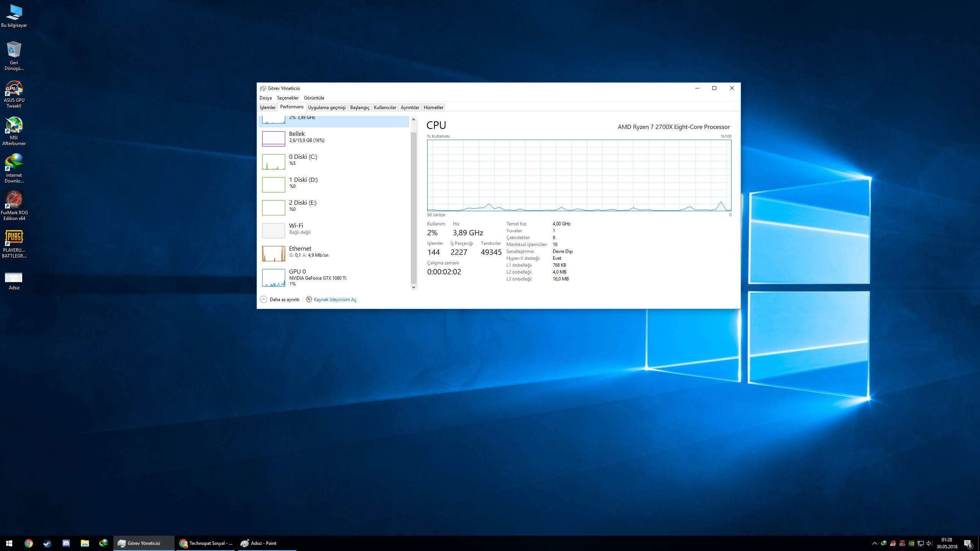
Task: Select Ethernet performance item
Action: (334, 253)
